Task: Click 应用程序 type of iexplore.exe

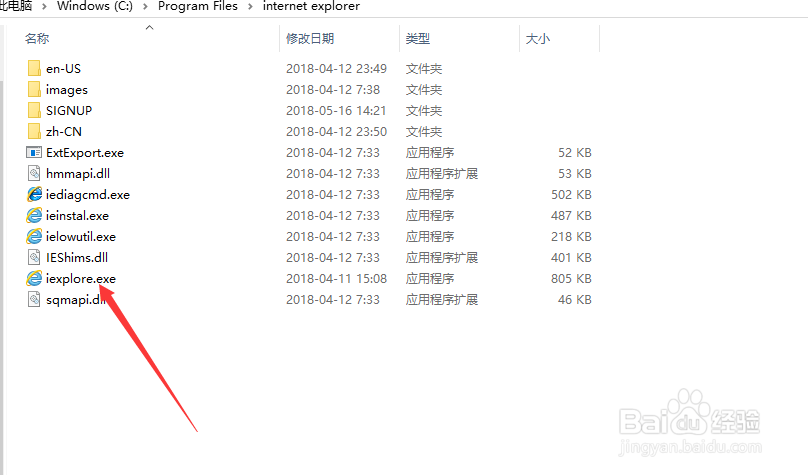Action: (430, 279)
